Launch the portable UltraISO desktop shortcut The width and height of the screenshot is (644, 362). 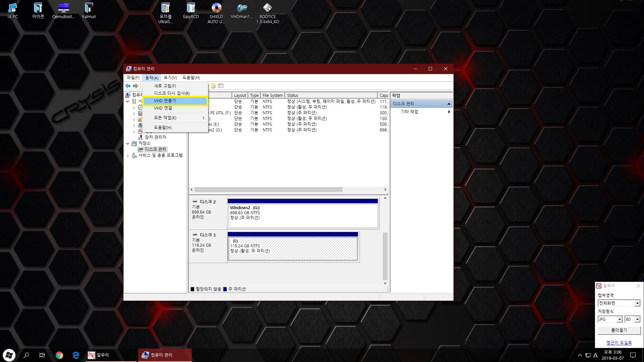point(165,13)
